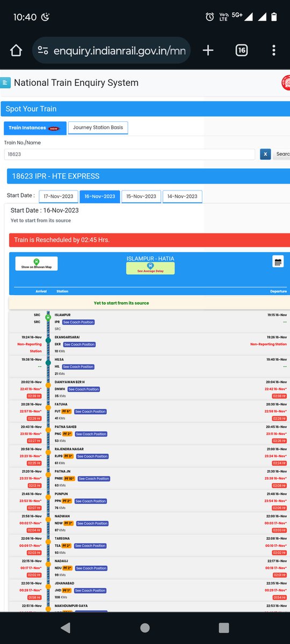Screen dimensions: 290x644
Task: Click the PF 6 platform badge for Fatuha
Action: click(x=67, y=412)
